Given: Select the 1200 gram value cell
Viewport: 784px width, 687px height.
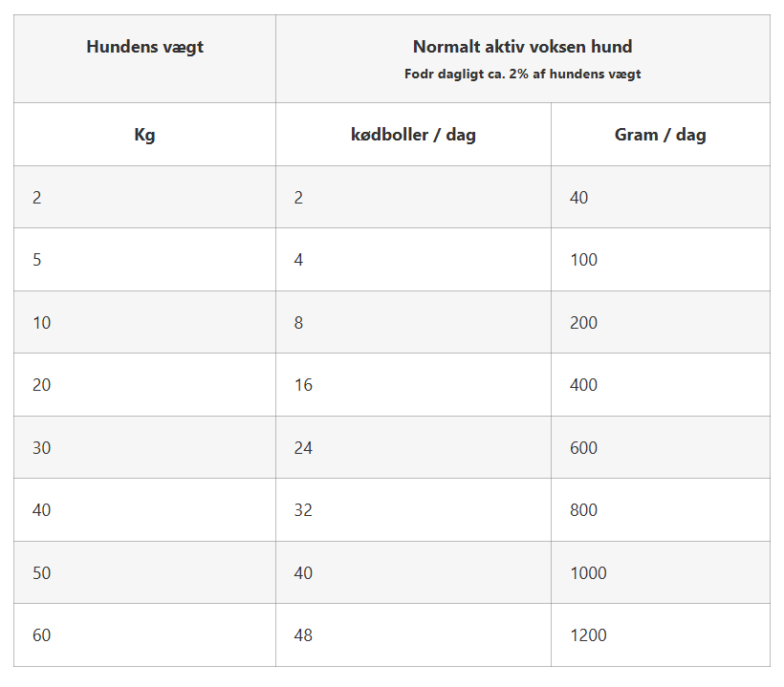Looking at the screenshot, I should pyautogui.click(x=661, y=635).
